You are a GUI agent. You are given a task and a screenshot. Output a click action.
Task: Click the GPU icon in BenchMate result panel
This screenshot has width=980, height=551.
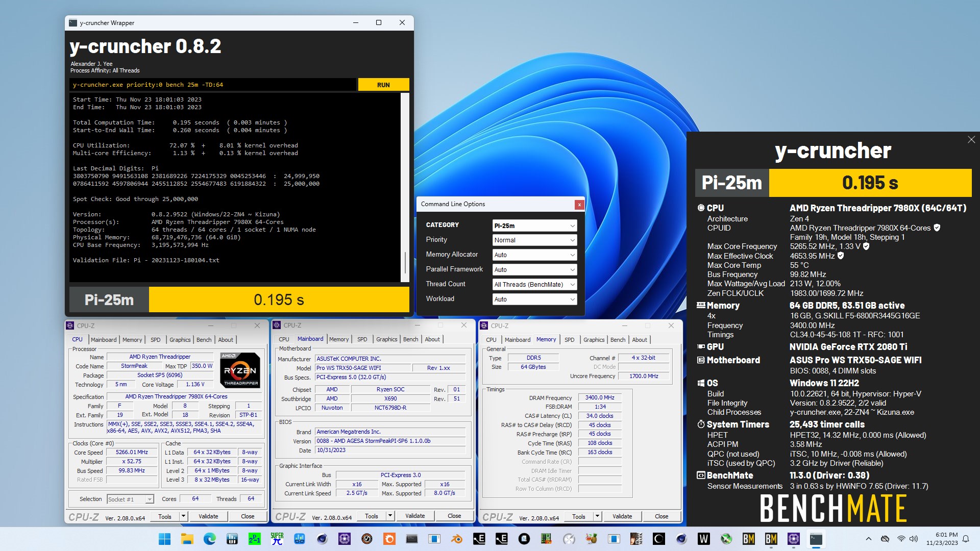click(701, 347)
